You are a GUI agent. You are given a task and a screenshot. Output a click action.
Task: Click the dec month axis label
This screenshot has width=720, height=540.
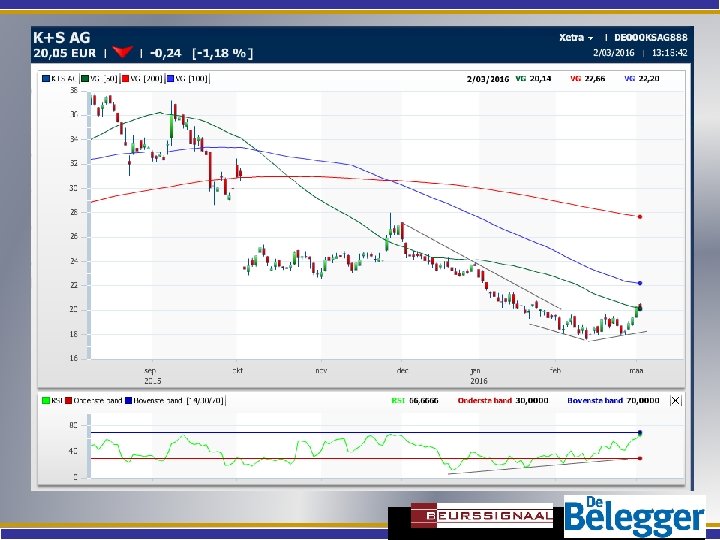[402, 371]
